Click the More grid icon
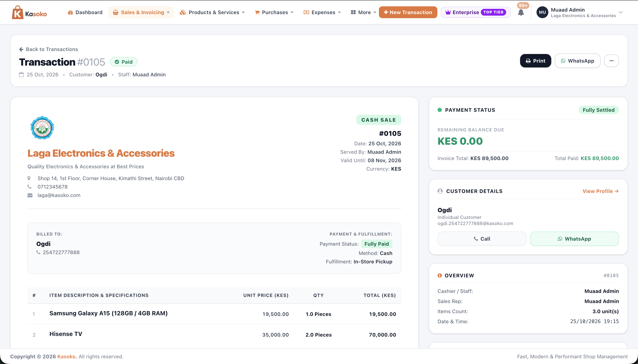Viewport: 638px width, 364px height. pos(353,12)
